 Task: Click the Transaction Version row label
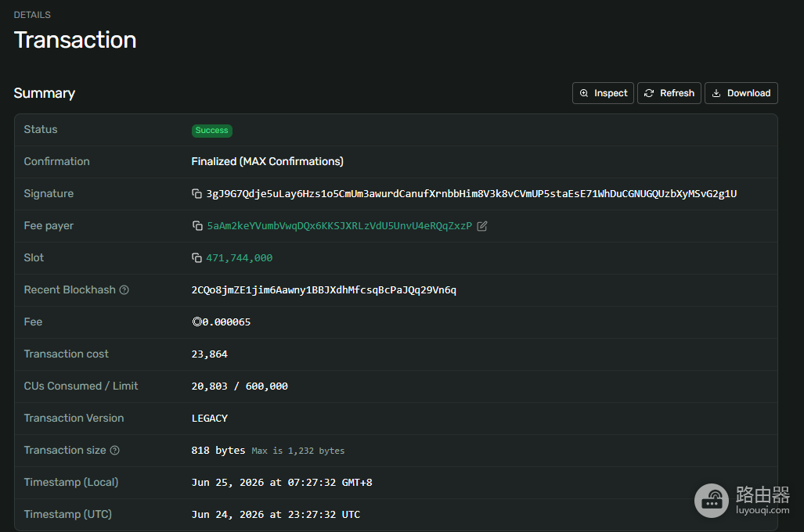[x=74, y=419]
